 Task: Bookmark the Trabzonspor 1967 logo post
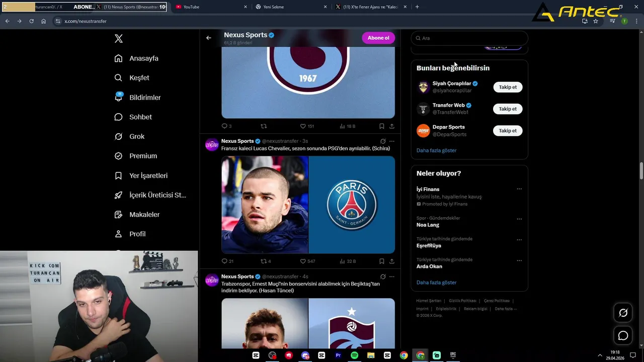tap(382, 126)
